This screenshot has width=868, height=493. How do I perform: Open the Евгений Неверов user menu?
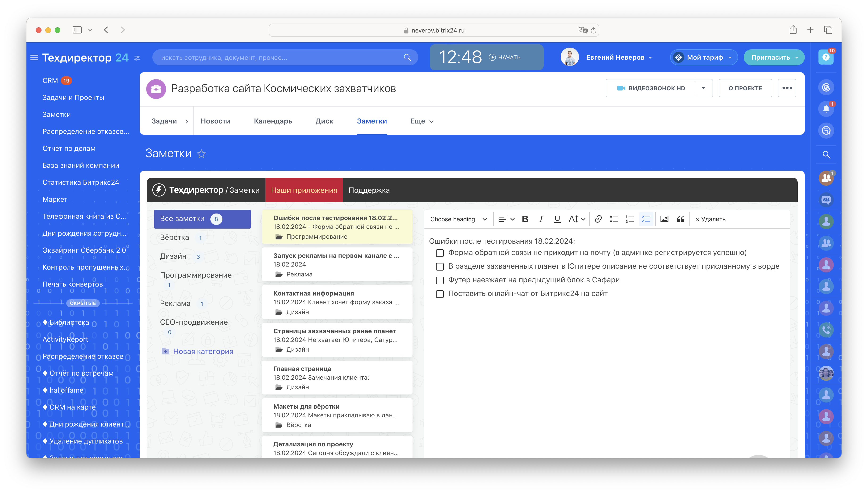click(619, 57)
